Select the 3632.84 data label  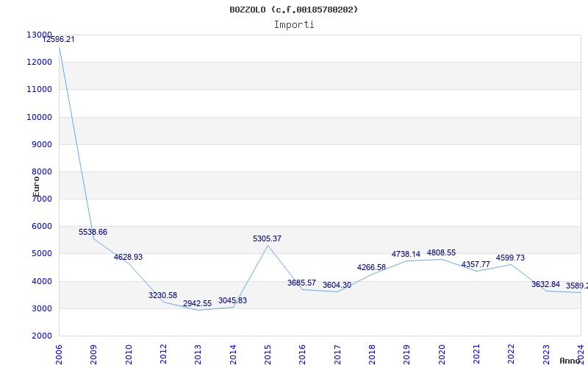tap(545, 285)
